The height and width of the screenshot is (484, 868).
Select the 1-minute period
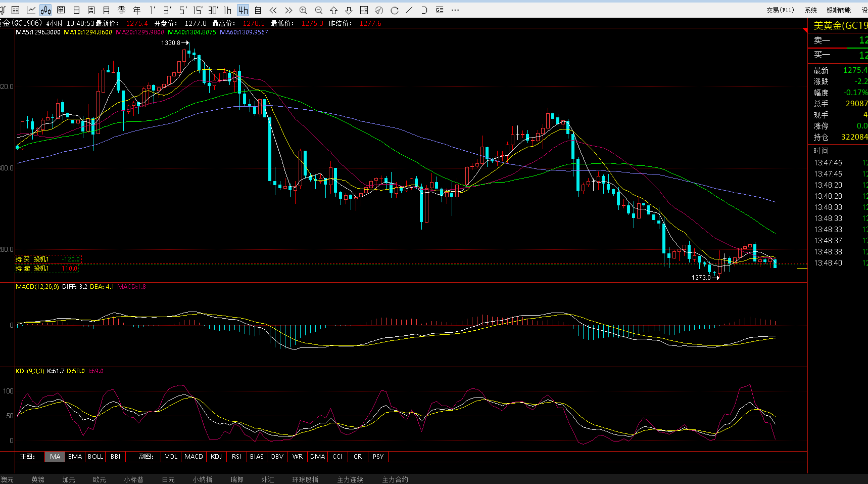[152, 10]
